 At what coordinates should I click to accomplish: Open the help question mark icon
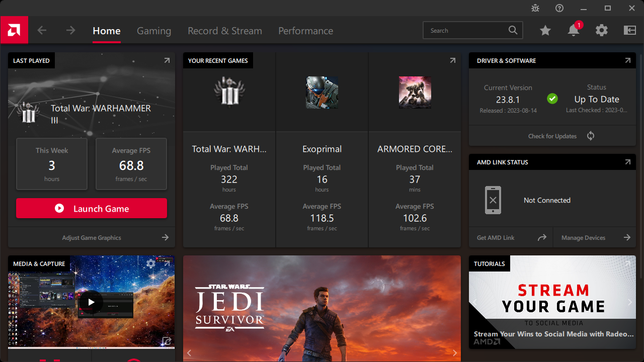(x=559, y=8)
